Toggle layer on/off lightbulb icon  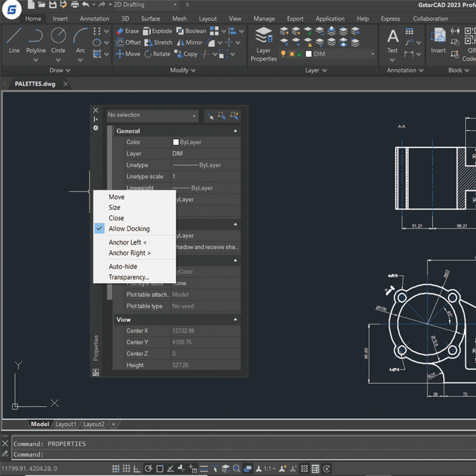pos(283,54)
